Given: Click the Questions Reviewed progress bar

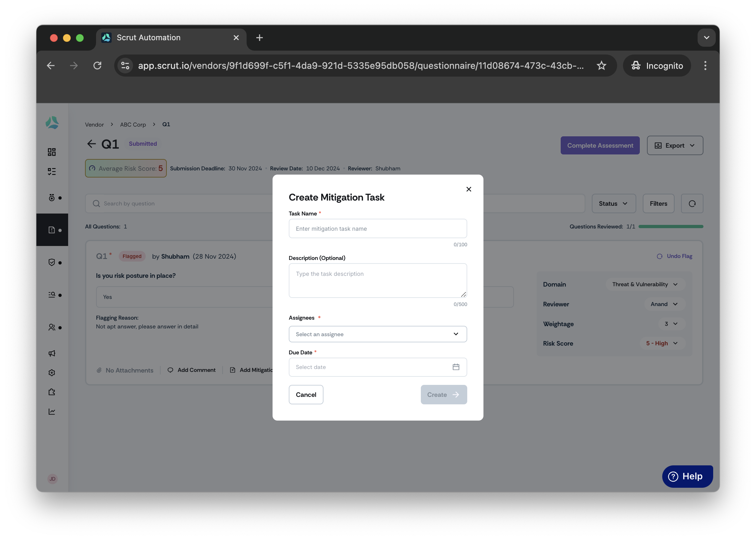Looking at the screenshot, I should pos(671,227).
